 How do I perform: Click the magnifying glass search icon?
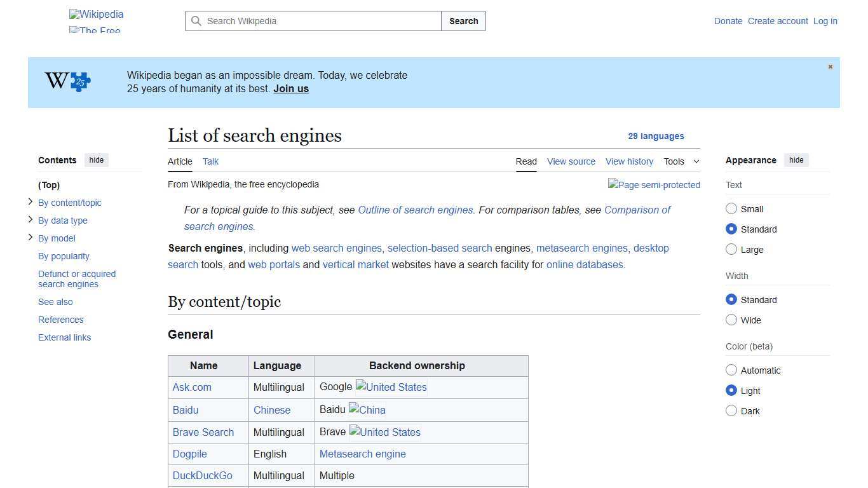click(197, 21)
